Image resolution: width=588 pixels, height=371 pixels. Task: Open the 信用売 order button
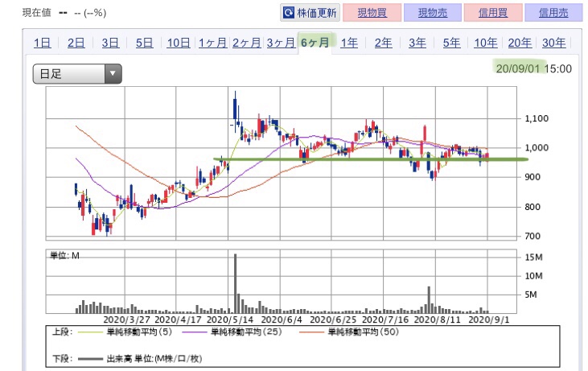pyautogui.click(x=553, y=13)
